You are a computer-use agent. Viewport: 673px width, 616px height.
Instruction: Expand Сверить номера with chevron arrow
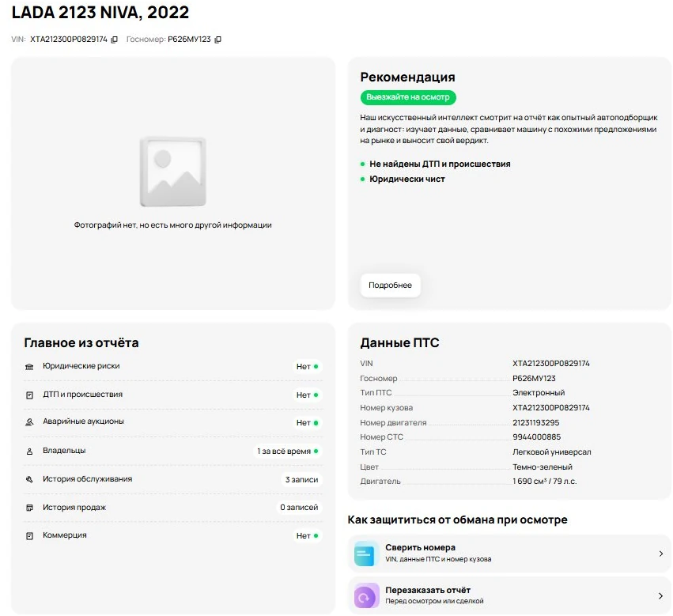point(660,554)
